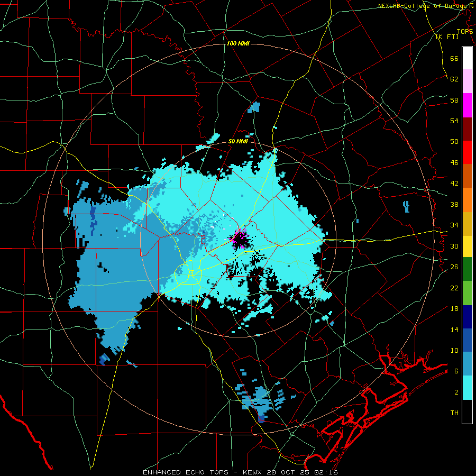The width and height of the screenshot is (476, 476).
Task: Click the black TH threshold legend swatch
Action: tap(467, 411)
